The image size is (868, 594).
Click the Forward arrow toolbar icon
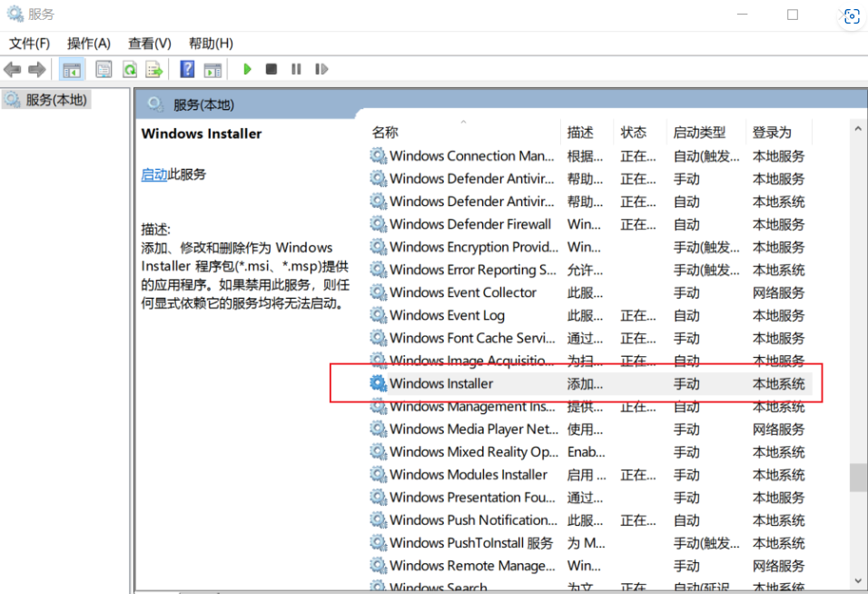pos(36,69)
